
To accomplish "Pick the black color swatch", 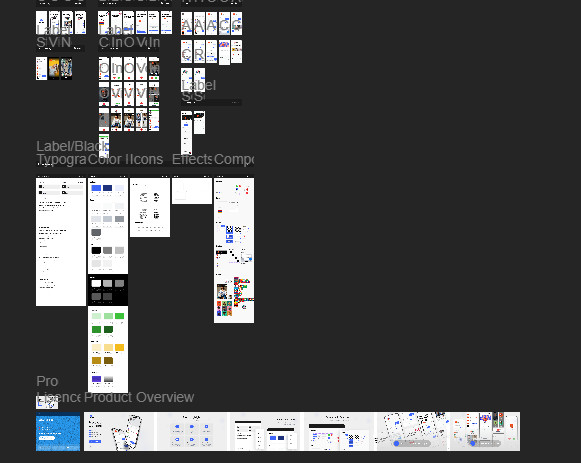I will tap(96, 250).
